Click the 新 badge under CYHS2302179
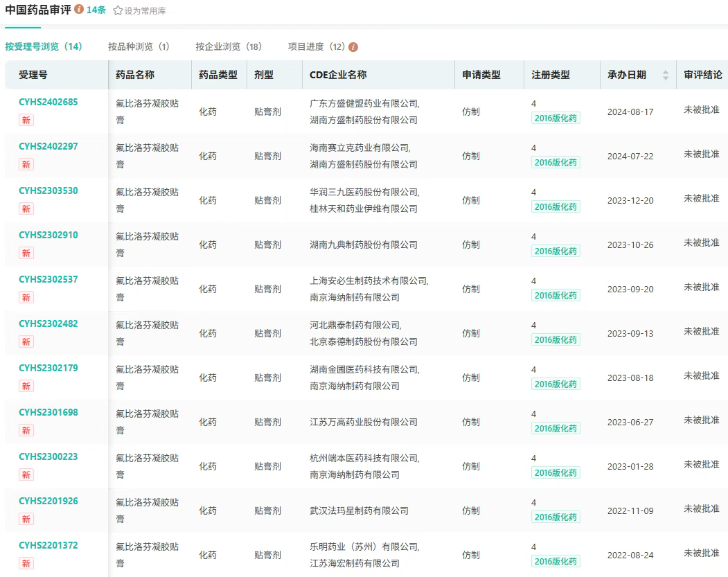The height and width of the screenshot is (577, 728). point(26,386)
